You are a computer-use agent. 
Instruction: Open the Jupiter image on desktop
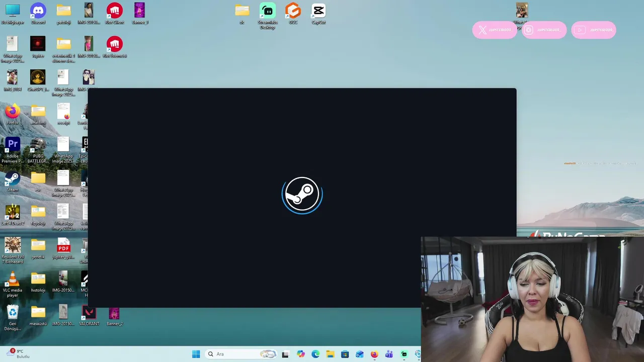(x=38, y=47)
